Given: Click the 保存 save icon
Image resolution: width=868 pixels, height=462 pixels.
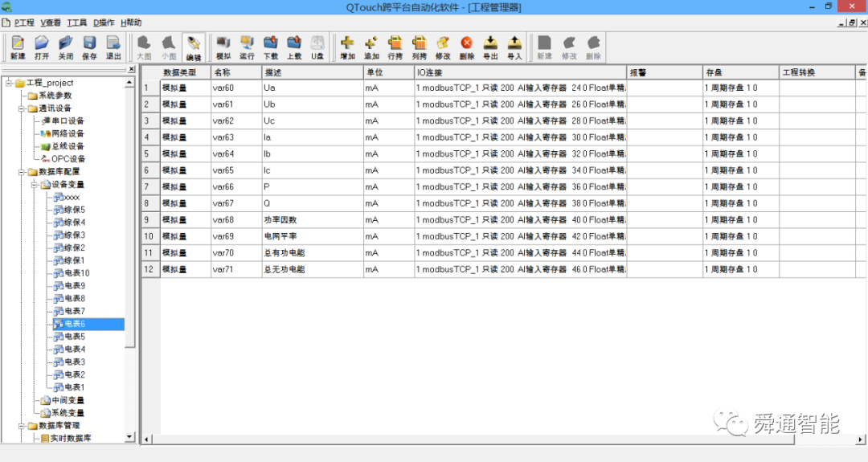Looking at the screenshot, I should click(89, 47).
